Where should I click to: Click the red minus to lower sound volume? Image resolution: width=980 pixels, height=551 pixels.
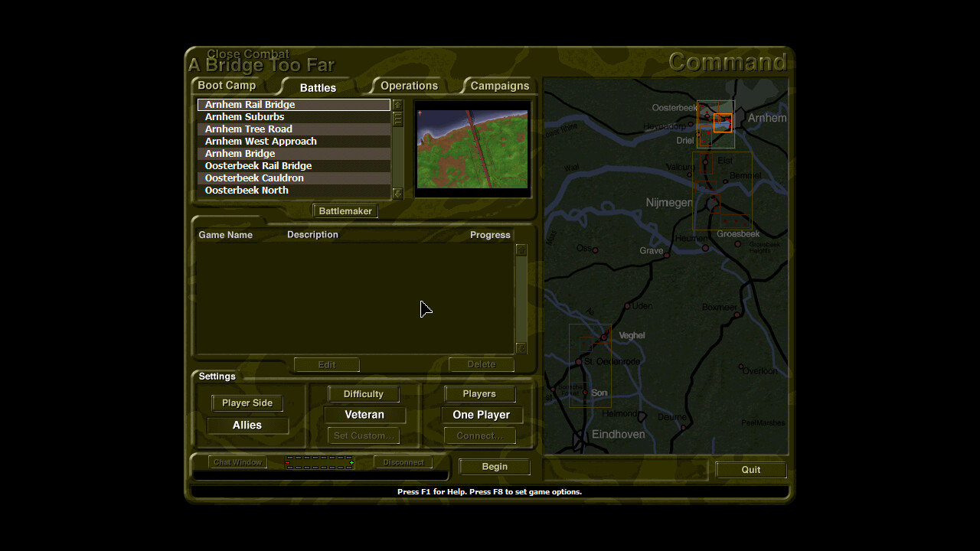[287, 462]
